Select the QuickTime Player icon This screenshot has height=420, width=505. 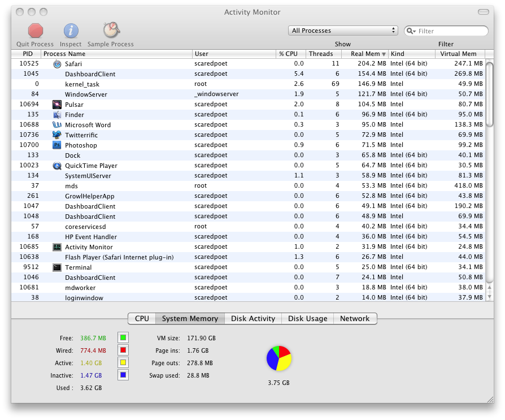tap(57, 166)
